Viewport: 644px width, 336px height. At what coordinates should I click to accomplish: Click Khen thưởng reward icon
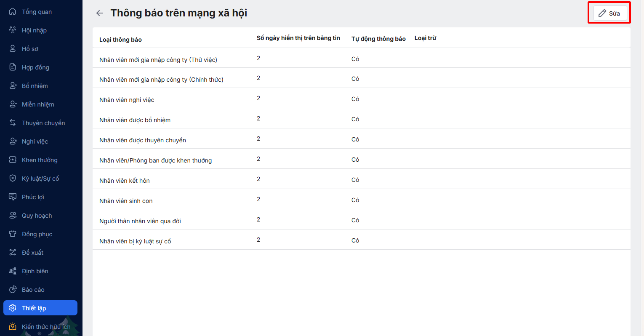click(x=13, y=160)
